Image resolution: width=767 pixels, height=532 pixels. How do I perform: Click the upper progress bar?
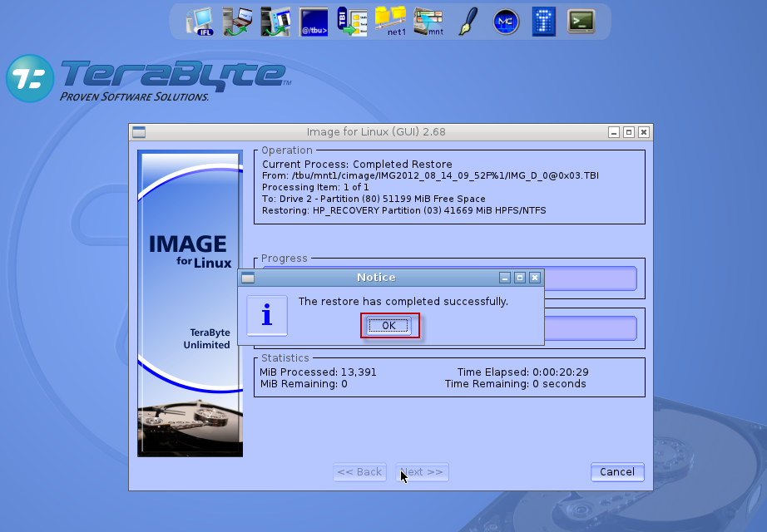pos(591,278)
